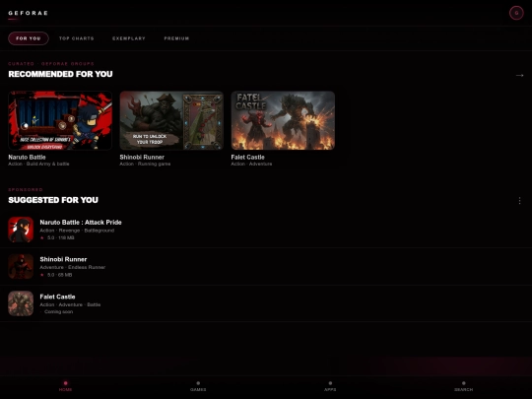Click the Naruto Battle card title

click(x=27, y=157)
